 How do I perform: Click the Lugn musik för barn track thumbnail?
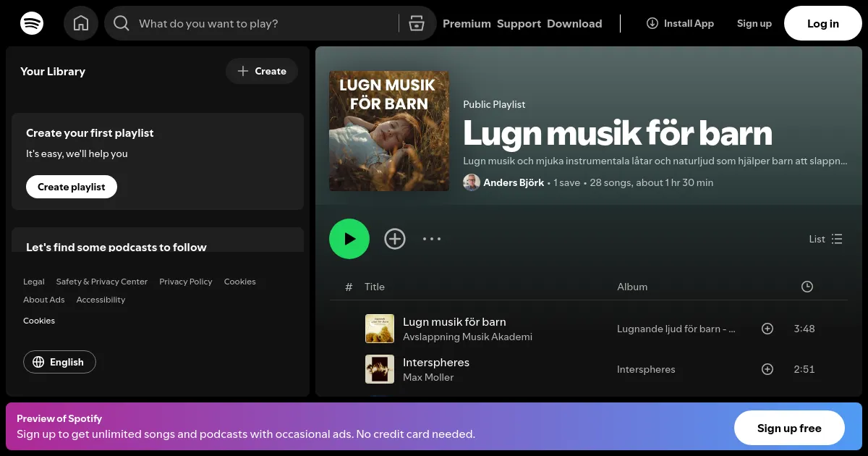tap(380, 329)
